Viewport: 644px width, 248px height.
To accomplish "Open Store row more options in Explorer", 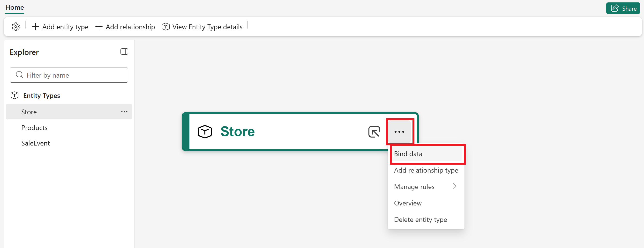I will [x=124, y=112].
